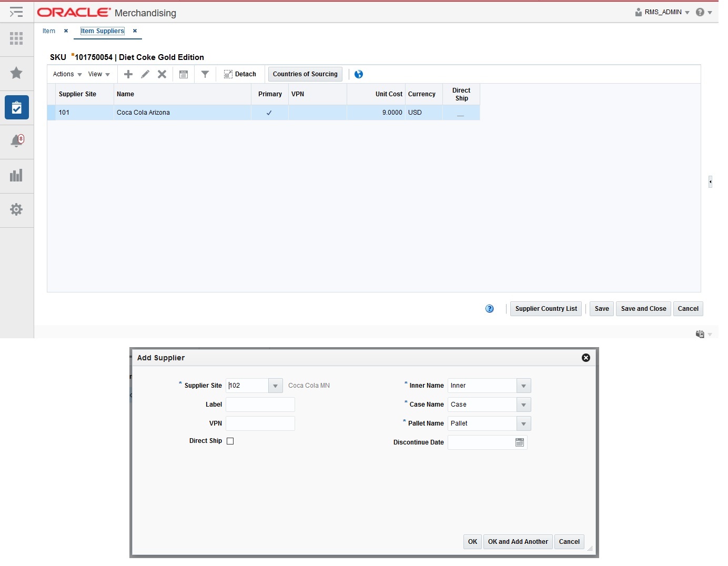This screenshot has height=566, width=728.
Task: Click the row selector for supplier 101
Action: (x=52, y=113)
